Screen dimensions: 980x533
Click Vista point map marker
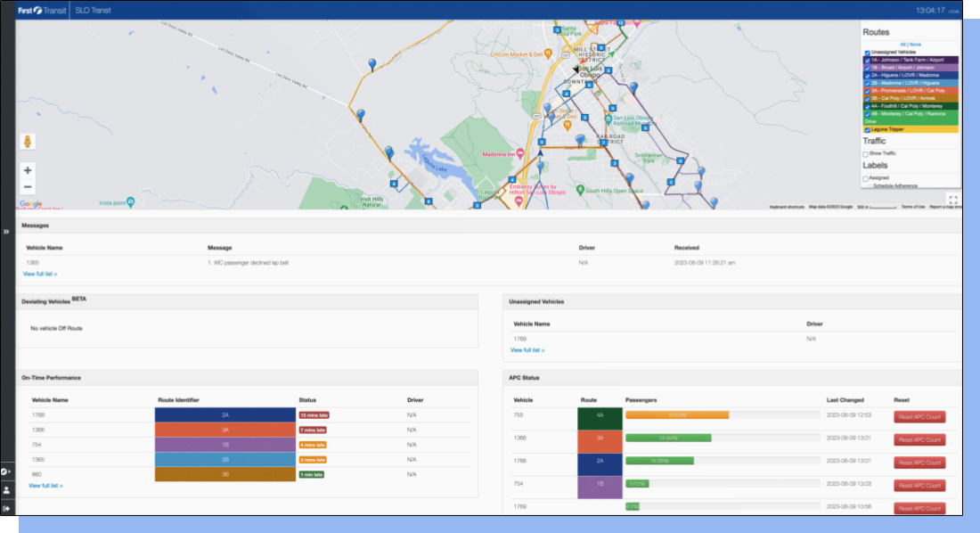point(130,201)
